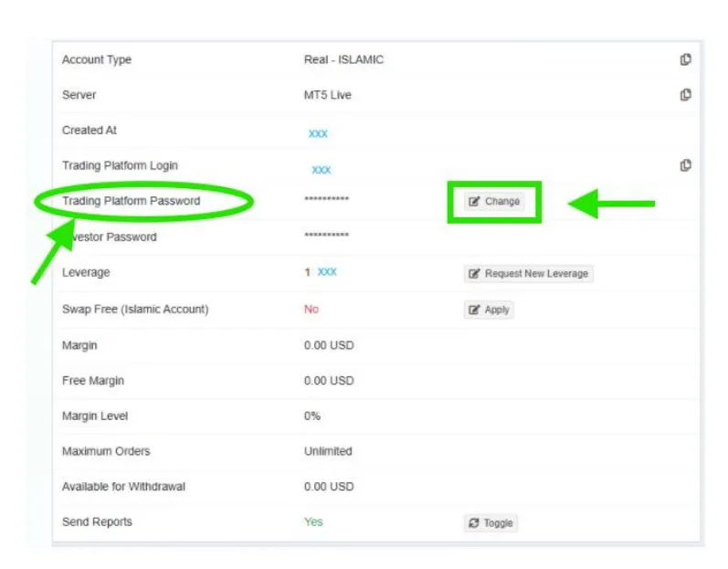Apply for Swap Free Islamic account
The image size is (728, 569).
tap(489, 310)
